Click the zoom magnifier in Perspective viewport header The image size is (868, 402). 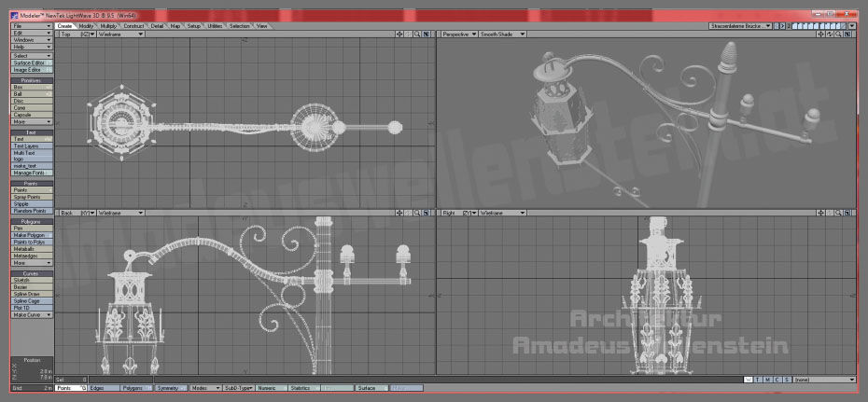tap(840, 35)
